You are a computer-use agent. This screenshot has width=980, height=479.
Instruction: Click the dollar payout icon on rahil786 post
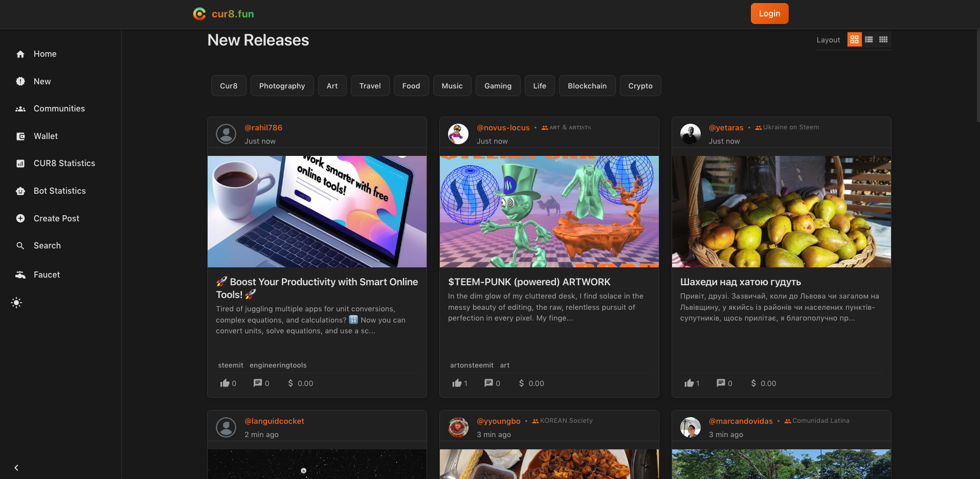pos(291,383)
